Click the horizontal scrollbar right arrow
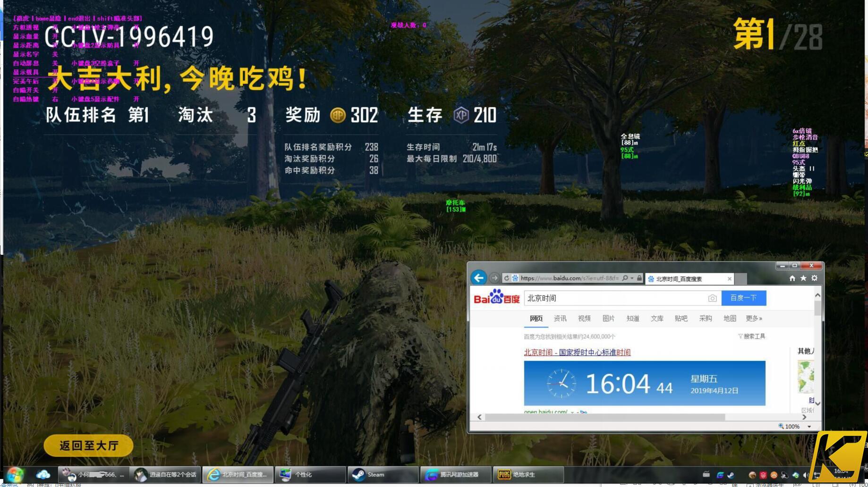 coord(804,417)
